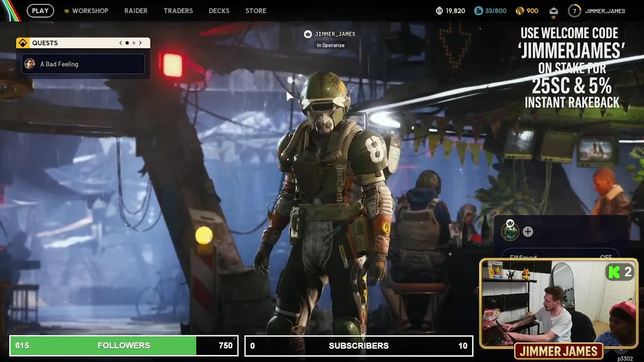Viewport: 644px width, 362px height.
Task: Click the webcam overlay feed
Action: [559, 304]
